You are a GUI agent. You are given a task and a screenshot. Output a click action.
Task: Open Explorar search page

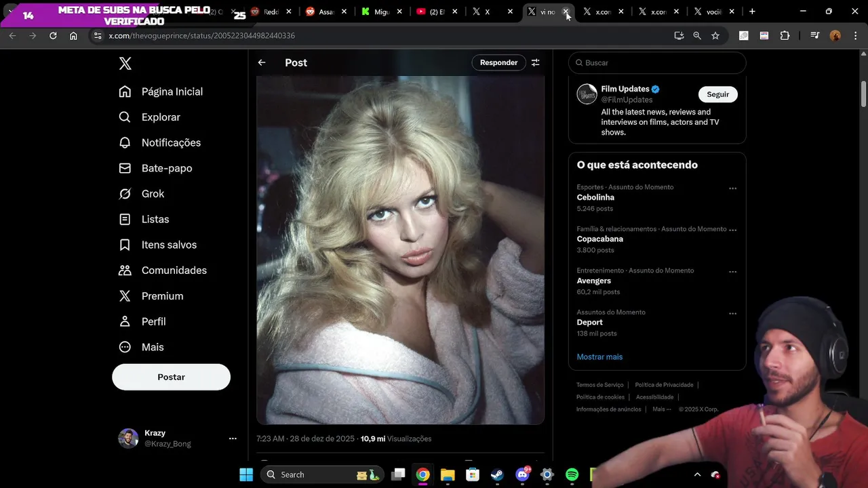tap(150, 117)
